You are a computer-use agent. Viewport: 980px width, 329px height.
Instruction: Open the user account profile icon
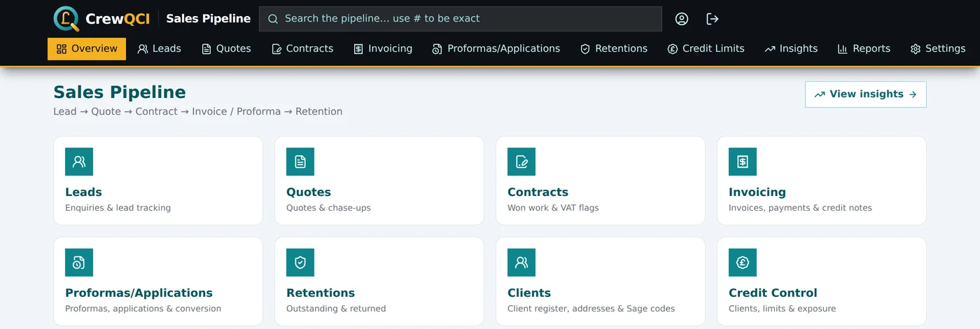pos(682,19)
